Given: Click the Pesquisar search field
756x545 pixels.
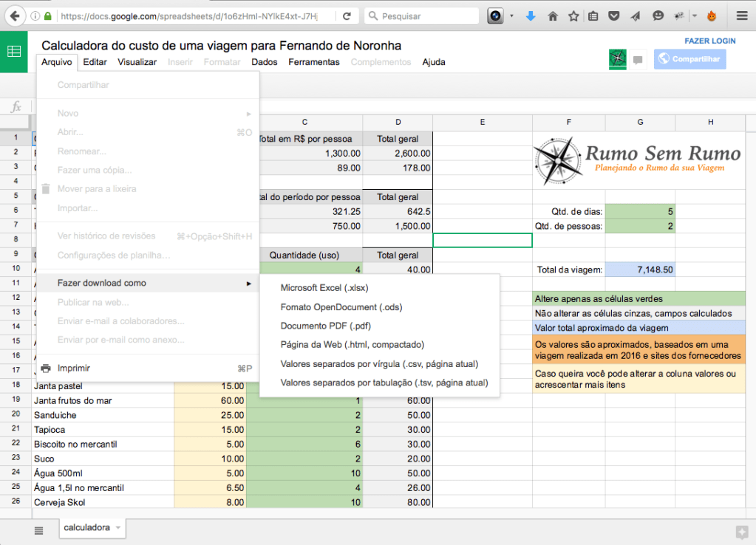Looking at the screenshot, I should [x=421, y=15].
